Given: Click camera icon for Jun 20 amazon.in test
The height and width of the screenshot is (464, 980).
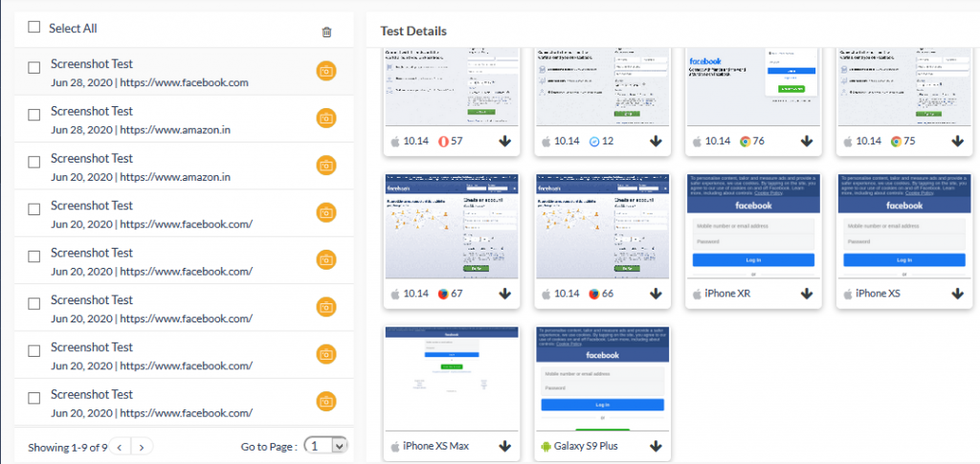Looking at the screenshot, I should point(326,166).
